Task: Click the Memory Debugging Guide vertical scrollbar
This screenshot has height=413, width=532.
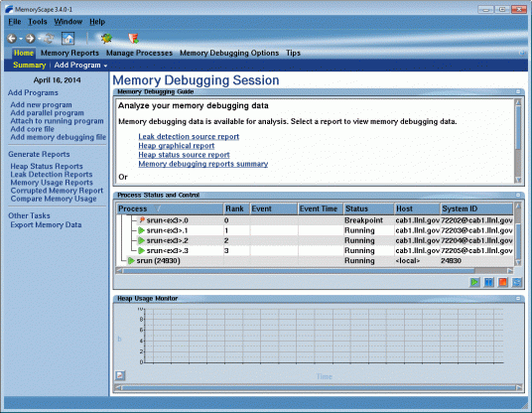Action: click(x=518, y=128)
